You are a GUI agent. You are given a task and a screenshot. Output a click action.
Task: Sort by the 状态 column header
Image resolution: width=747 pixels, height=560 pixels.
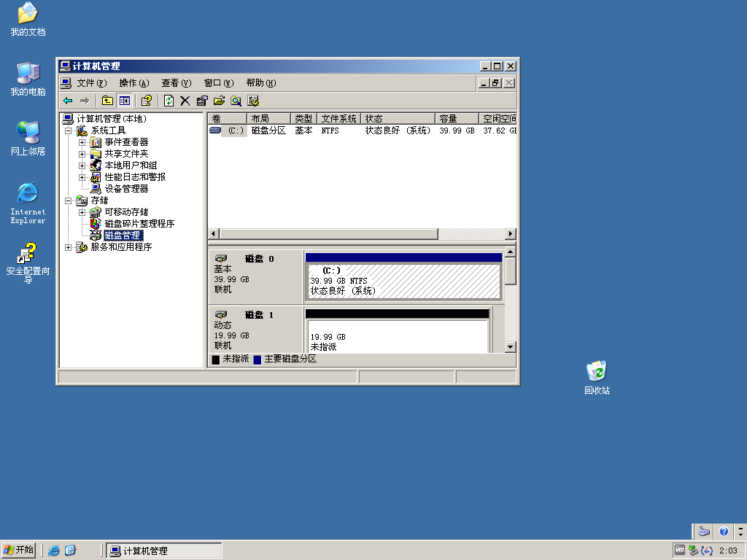tap(398, 119)
